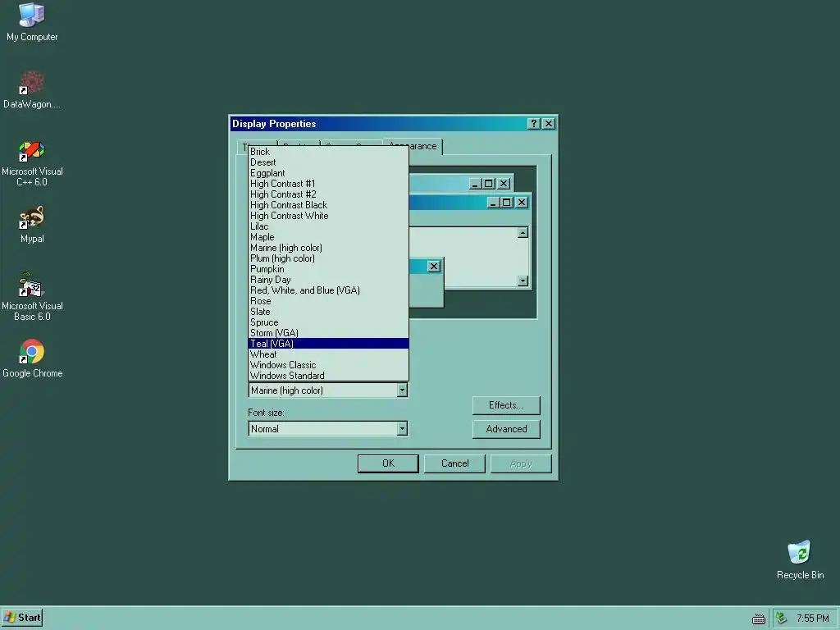
Task: Pick High Contrast Black scheme
Action: point(328,205)
